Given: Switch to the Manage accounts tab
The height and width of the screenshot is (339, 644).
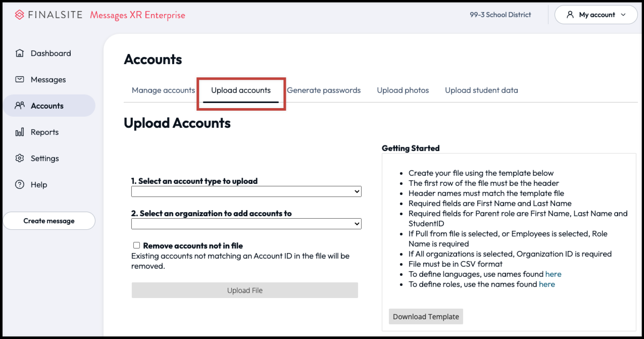Looking at the screenshot, I should pos(163,90).
